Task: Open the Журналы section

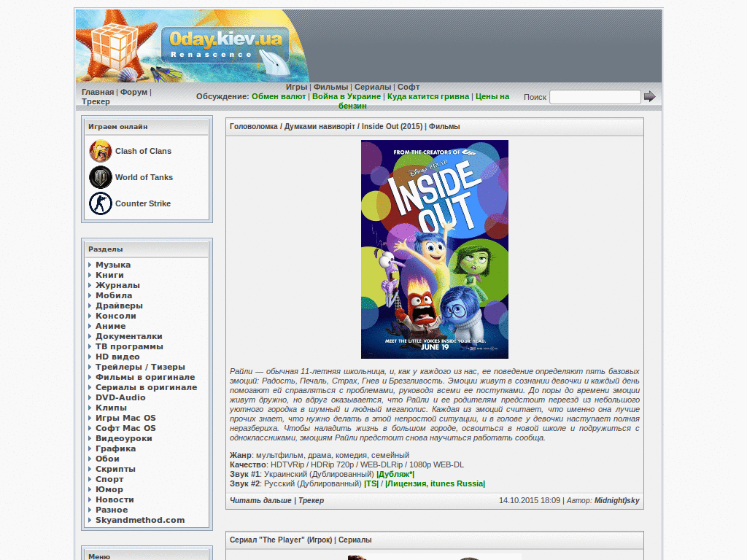Action: pyautogui.click(x=117, y=285)
